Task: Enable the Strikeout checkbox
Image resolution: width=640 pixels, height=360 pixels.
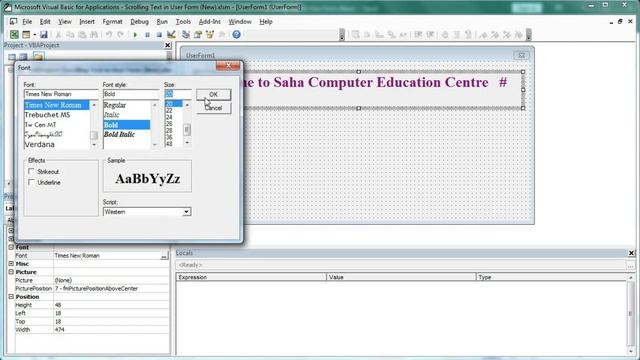Action: click(31, 171)
